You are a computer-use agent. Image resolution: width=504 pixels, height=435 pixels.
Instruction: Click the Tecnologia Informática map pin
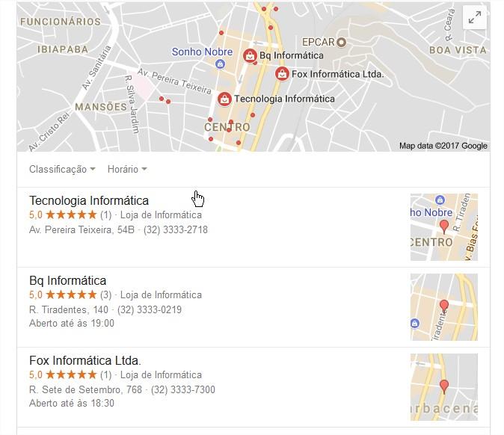pos(224,99)
